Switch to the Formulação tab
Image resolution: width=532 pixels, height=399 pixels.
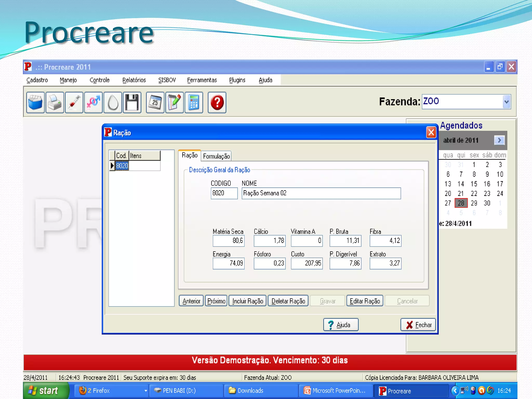pos(216,156)
